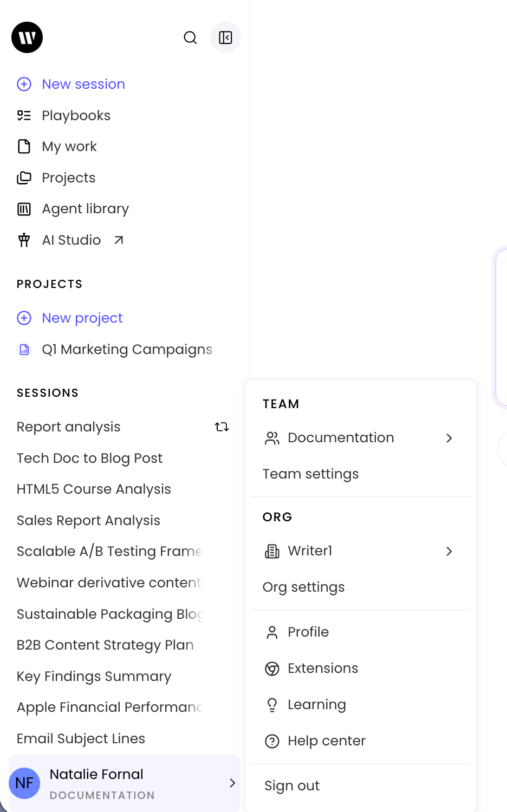Open Playbooks from the sidebar
Screen dimensions: 507x812
(x=64, y=115)
